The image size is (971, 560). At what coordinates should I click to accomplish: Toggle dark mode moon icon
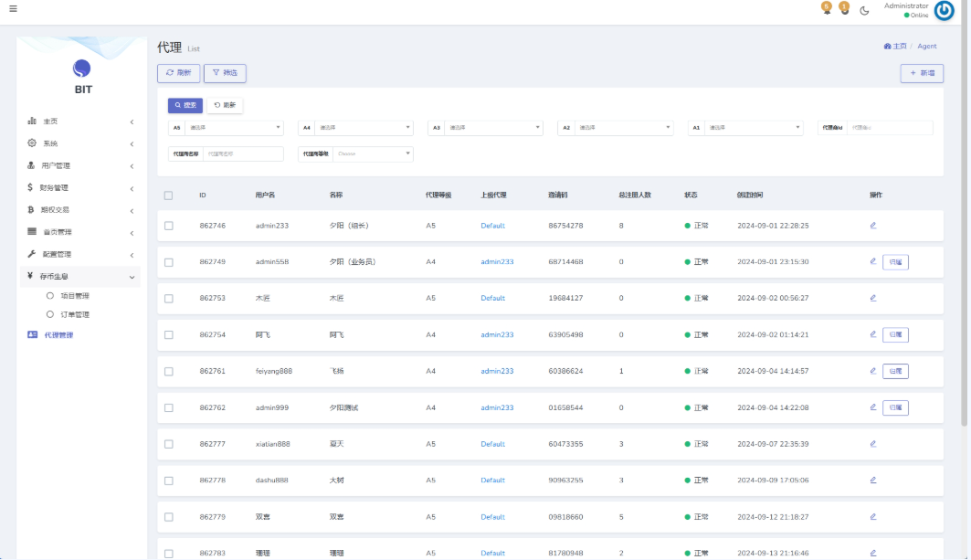click(x=864, y=10)
